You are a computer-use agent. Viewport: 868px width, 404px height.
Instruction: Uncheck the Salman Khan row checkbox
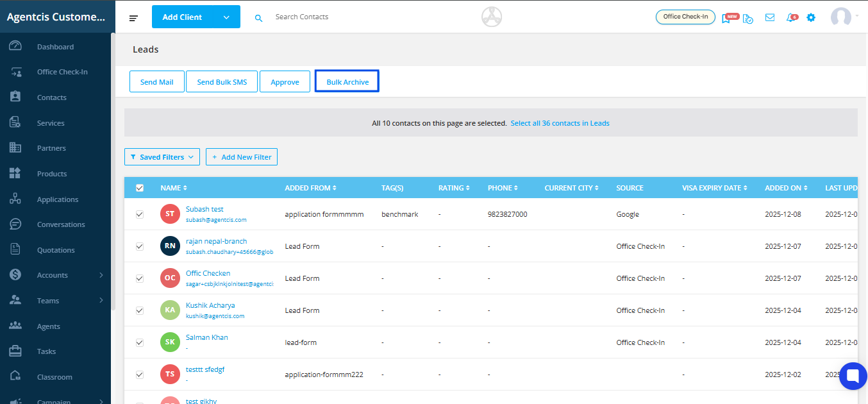(x=140, y=342)
